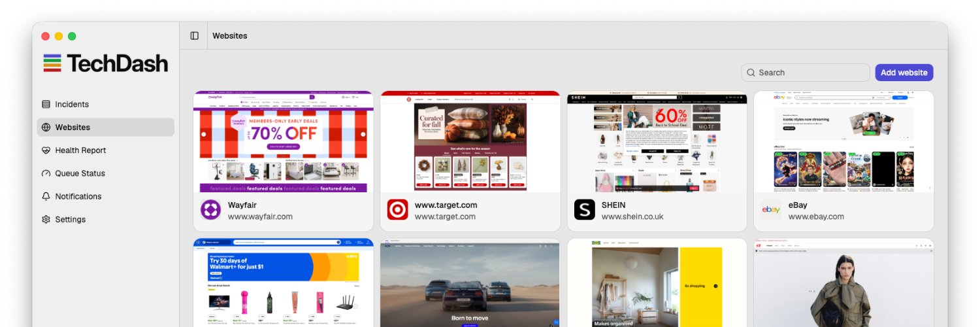
Task: Click the TechDash logo
Action: coord(106,63)
